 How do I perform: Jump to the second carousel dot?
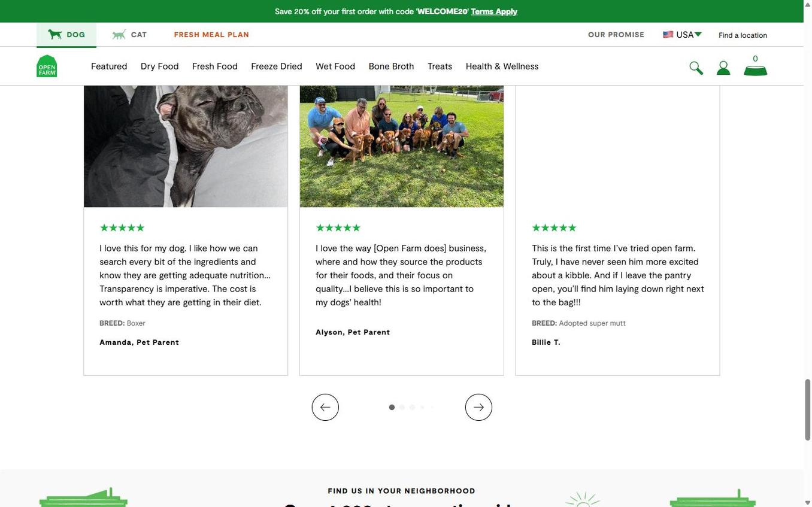pyautogui.click(x=402, y=407)
